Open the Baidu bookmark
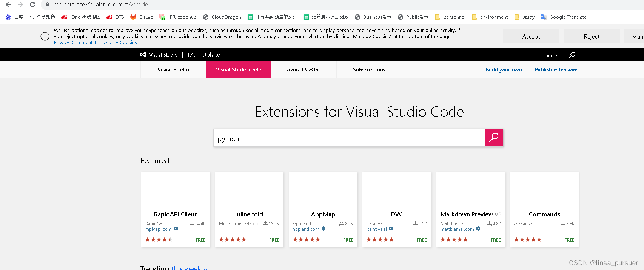644x270 pixels. (30, 17)
